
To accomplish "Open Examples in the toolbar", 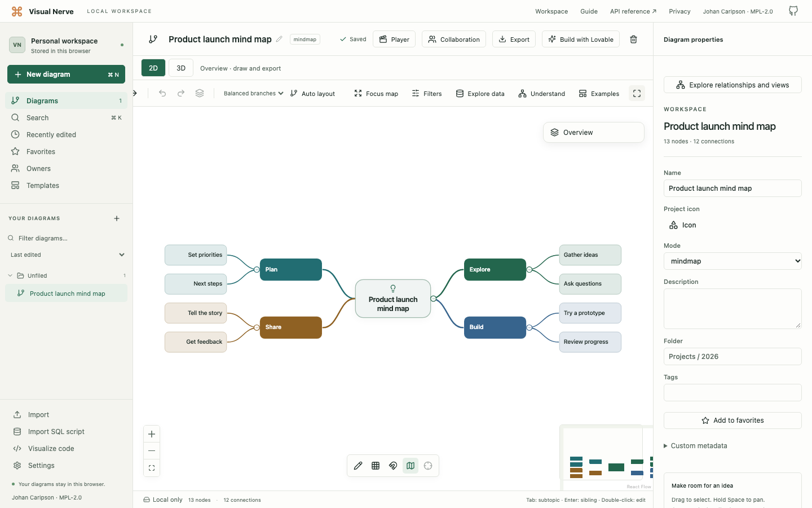I will pyautogui.click(x=599, y=94).
